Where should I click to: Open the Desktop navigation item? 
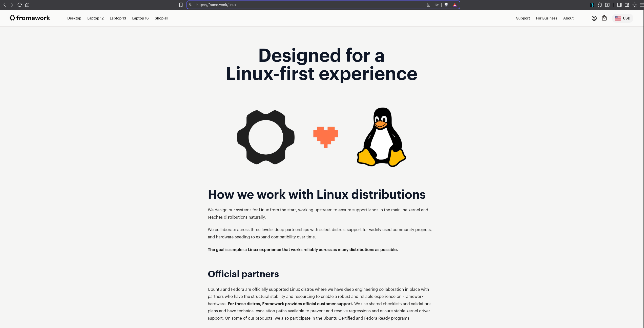[74, 18]
